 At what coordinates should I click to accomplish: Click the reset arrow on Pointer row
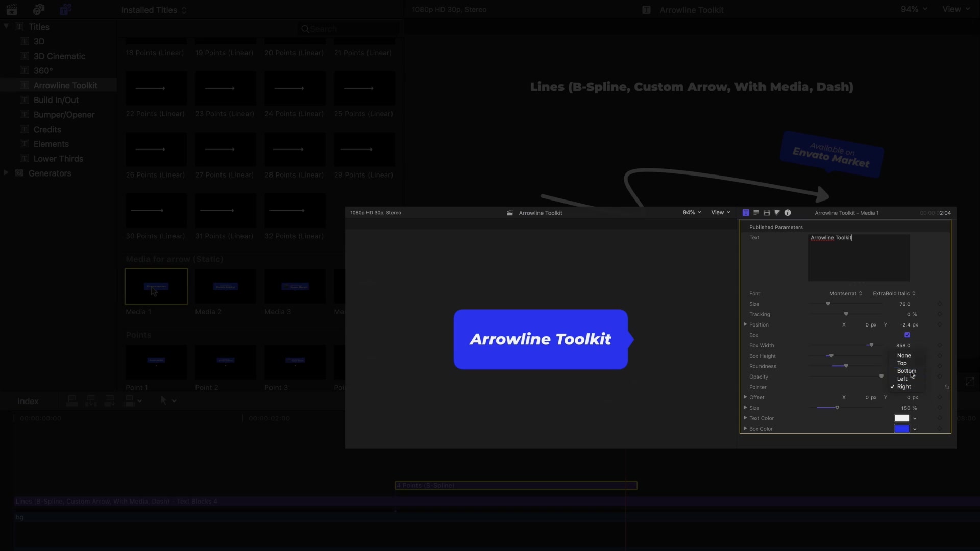coord(947,387)
